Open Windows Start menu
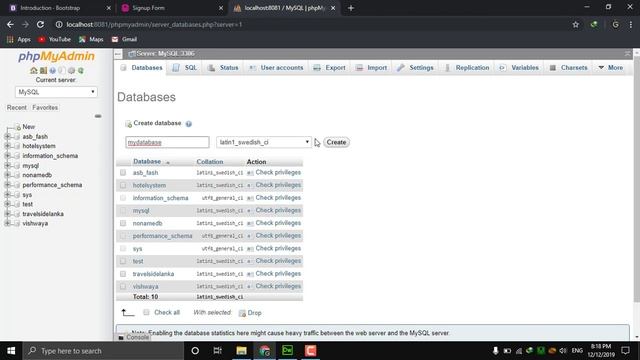The image size is (640, 360). [x=11, y=351]
